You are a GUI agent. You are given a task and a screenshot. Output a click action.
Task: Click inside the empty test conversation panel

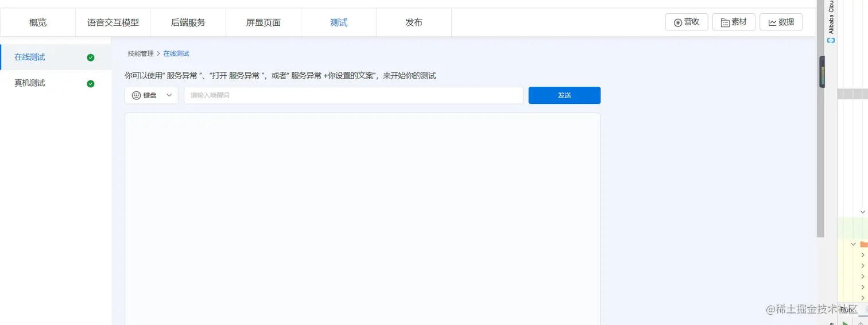click(x=363, y=219)
